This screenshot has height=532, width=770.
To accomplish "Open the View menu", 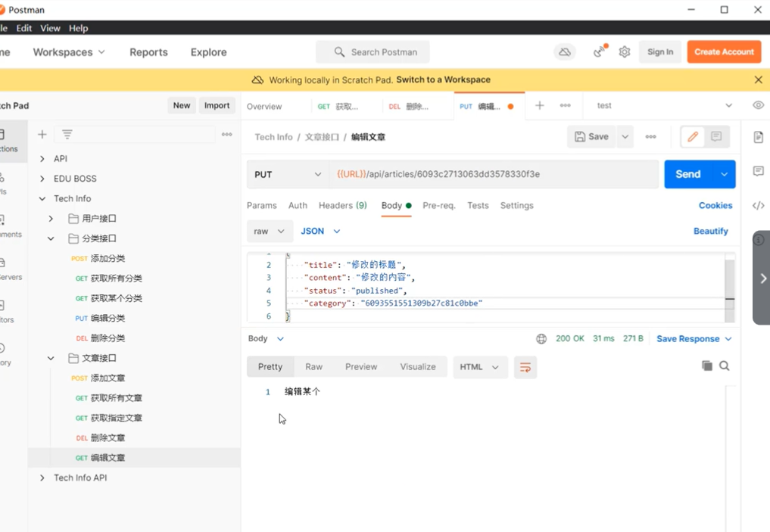I will tap(50, 28).
